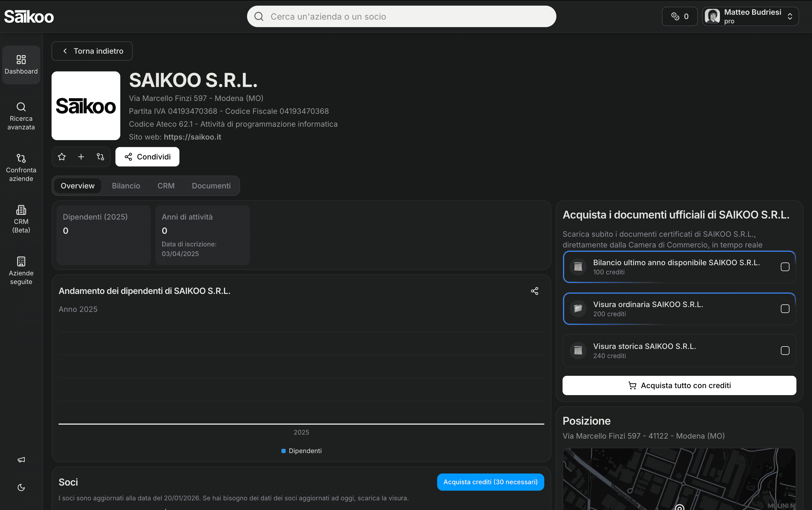Image resolution: width=812 pixels, height=510 pixels.
Task: Click the plus icon to add company
Action: point(81,157)
